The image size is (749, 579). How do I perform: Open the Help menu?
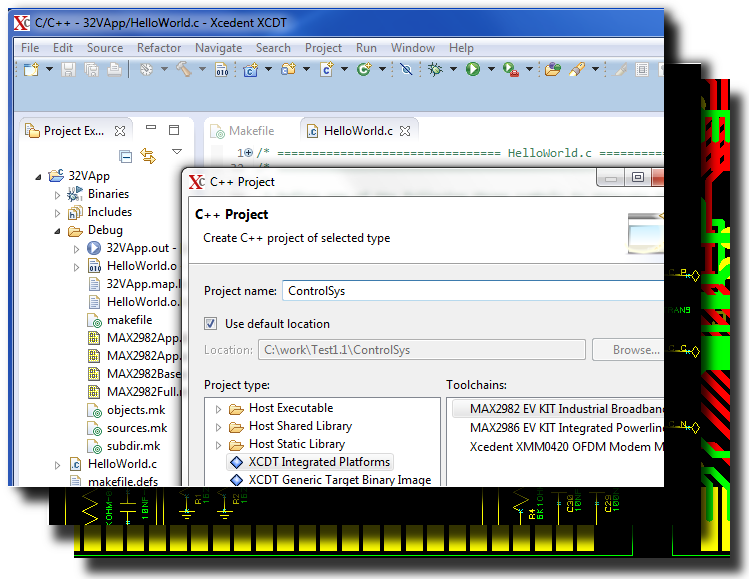(x=461, y=48)
